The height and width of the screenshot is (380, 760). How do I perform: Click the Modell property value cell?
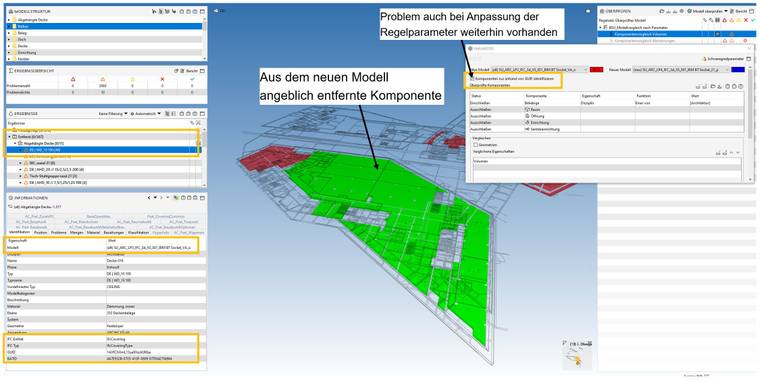(155, 247)
